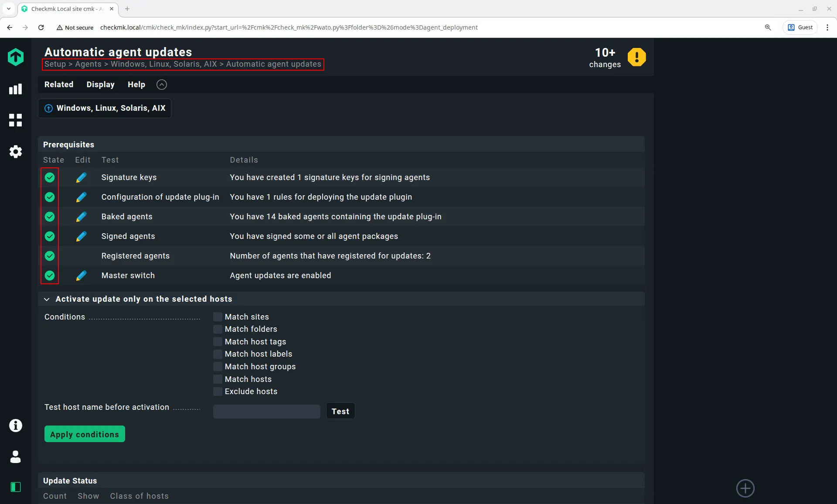Tick the Exclude hosts checkbox
The image size is (837, 504).
218,392
